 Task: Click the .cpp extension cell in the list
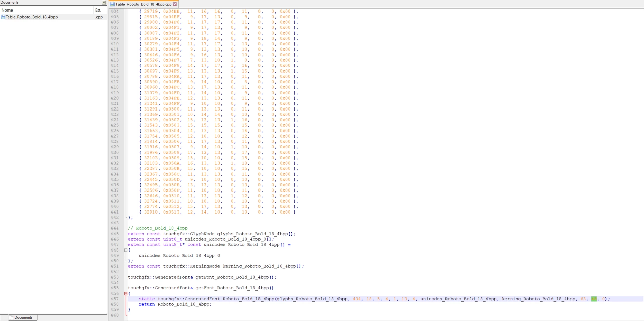pos(99,17)
